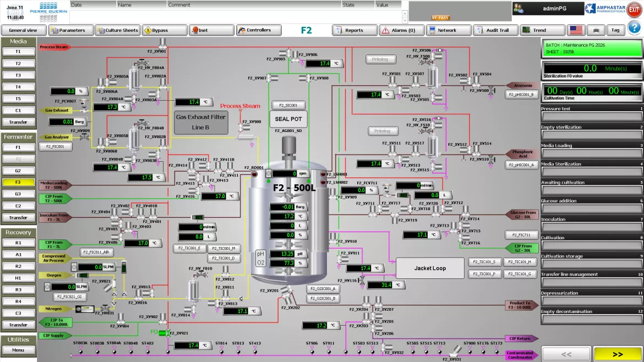Open the Bypass menu
Screen dimensions: 644x362
(x=165, y=30)
